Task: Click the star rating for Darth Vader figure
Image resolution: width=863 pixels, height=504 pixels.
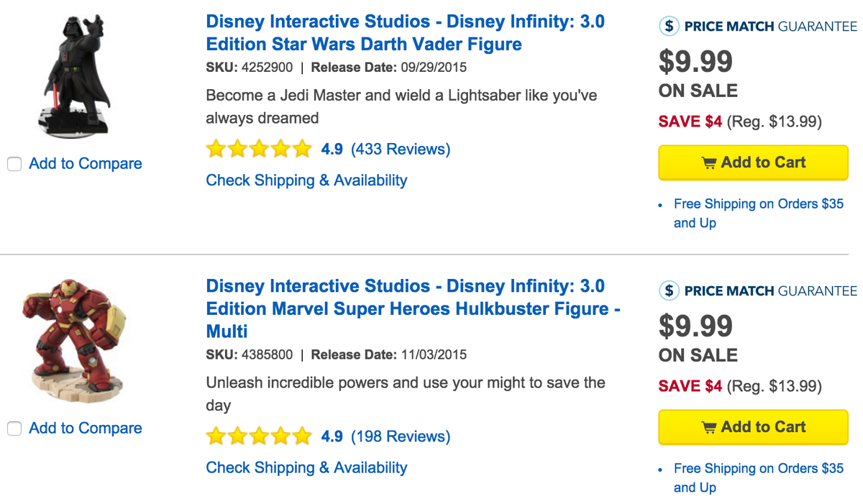Action: pos(259,150)
